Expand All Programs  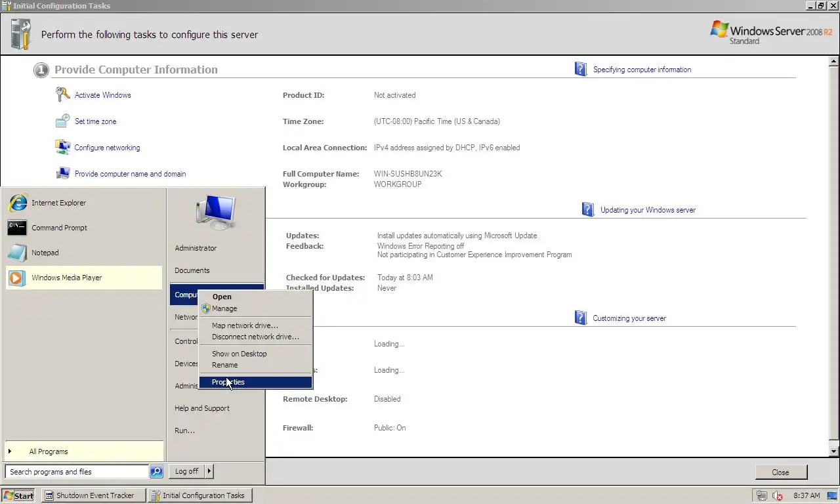[x=84, y=451]
